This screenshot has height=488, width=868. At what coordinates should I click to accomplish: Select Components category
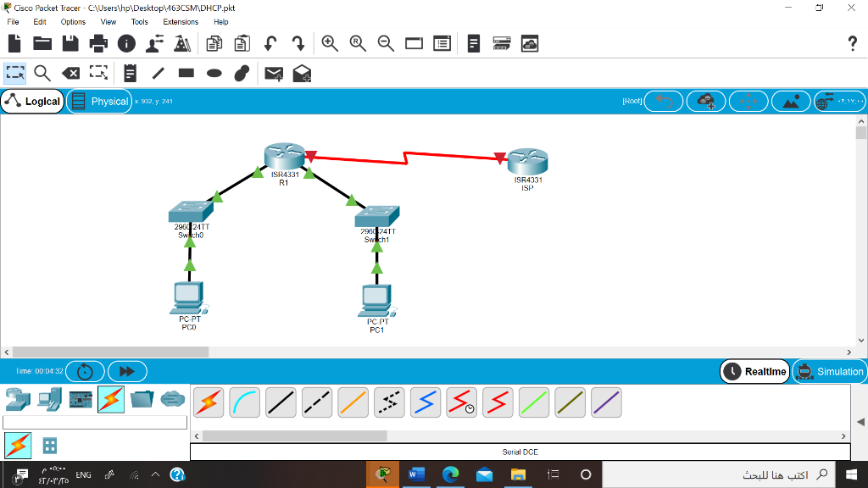(x=81, y=399)
